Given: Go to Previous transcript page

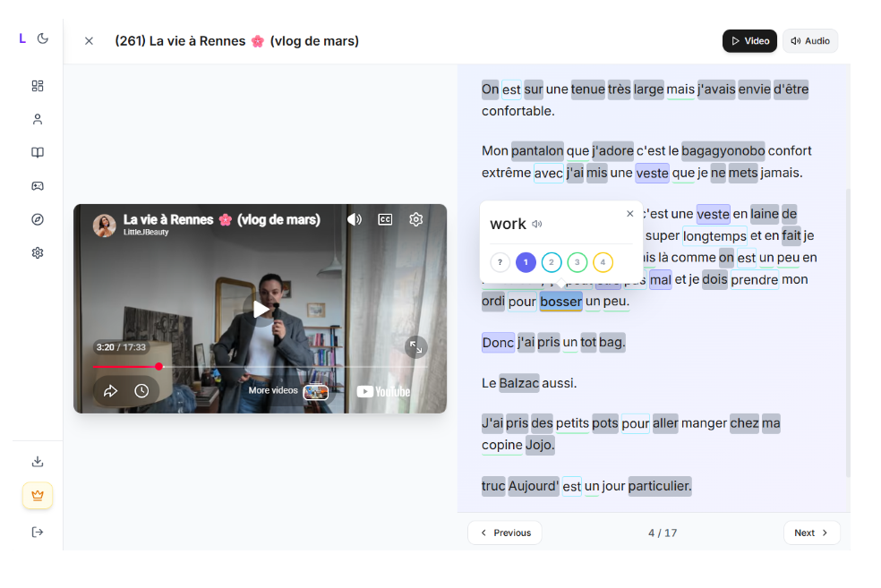Looking at the screenshot, I should [505, 533].
